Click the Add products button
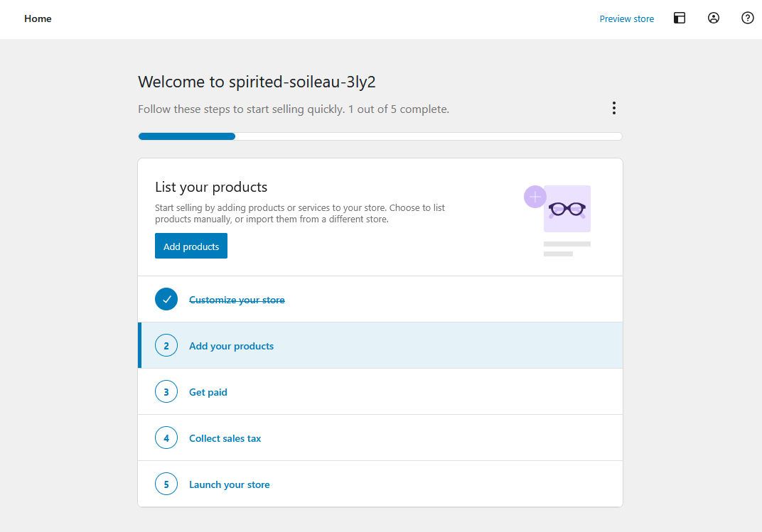This screenshot has width=762, height=532. (191, 246)
